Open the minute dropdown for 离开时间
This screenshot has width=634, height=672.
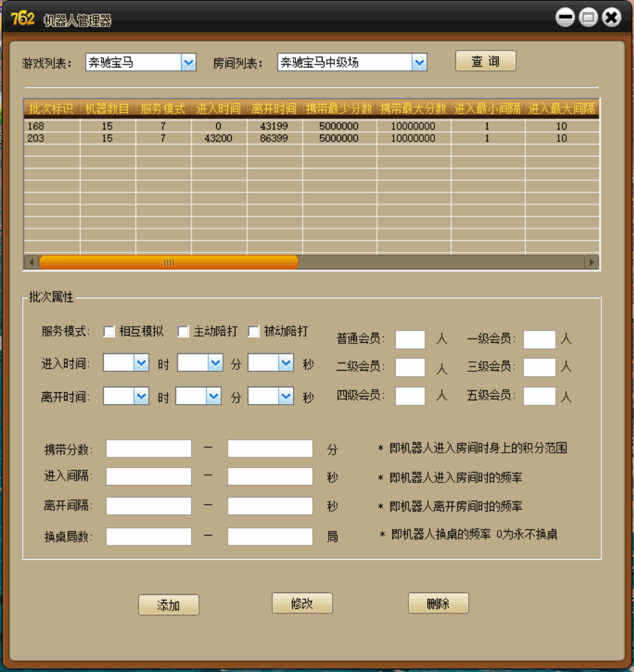[213, 396]
